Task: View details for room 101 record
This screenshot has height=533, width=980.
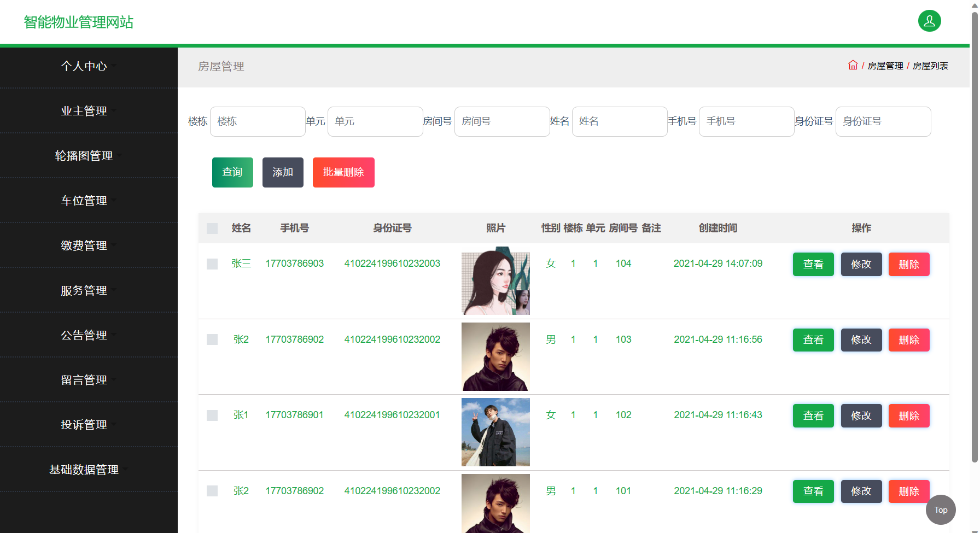Action: [x=813, y=491]
